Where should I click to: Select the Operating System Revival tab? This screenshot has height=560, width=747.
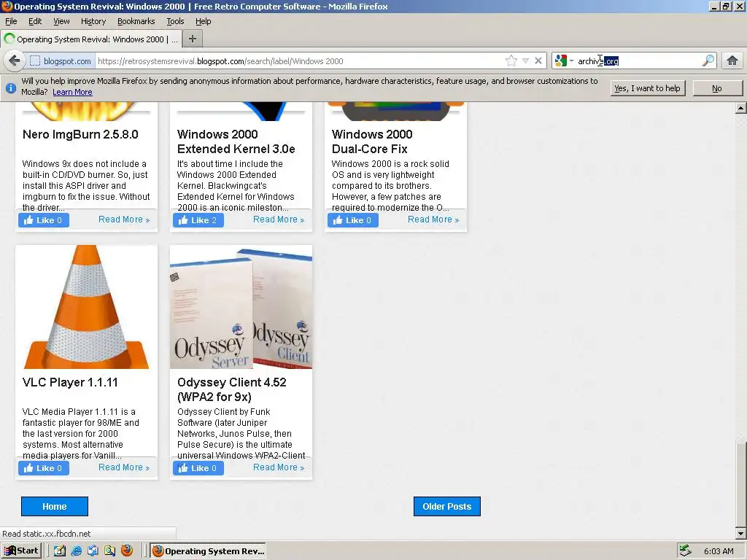click(x=90, y=39)
